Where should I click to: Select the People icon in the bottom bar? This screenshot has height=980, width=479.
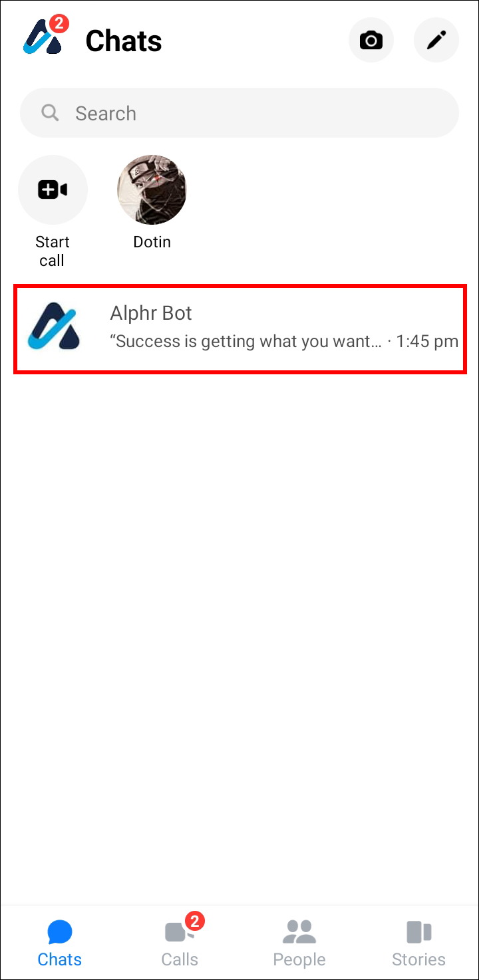[x=299, y=932]
